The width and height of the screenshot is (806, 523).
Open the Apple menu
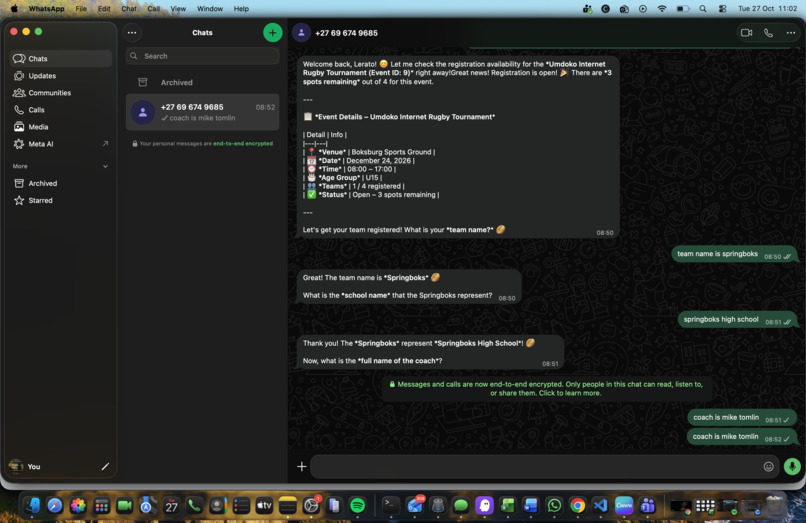[14, 9]
